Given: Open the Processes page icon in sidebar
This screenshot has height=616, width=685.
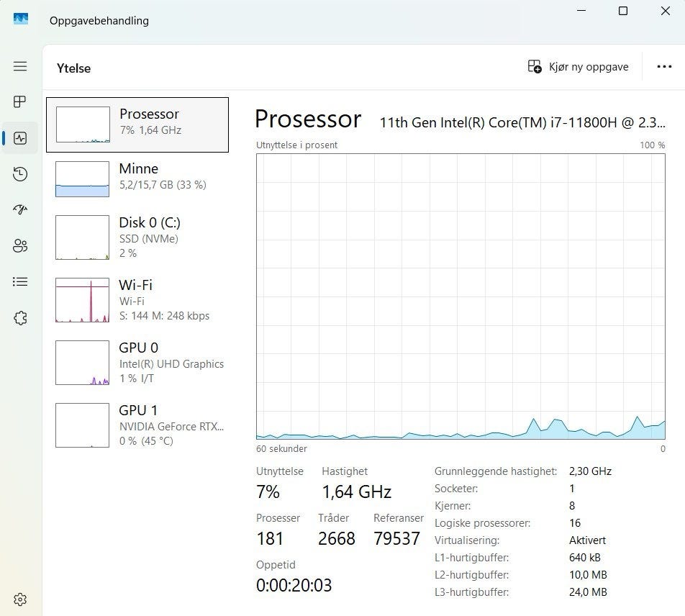Looking at the screenshot, I should click(20, 101).
